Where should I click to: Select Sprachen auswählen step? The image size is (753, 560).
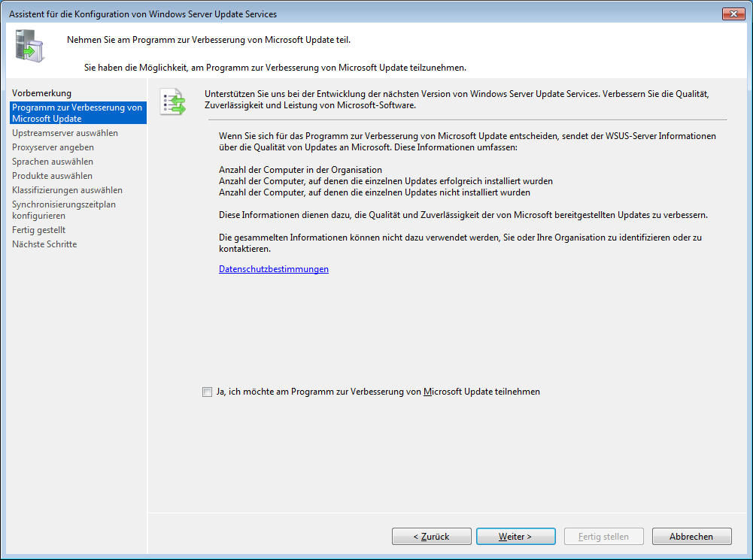click(53, 162)
